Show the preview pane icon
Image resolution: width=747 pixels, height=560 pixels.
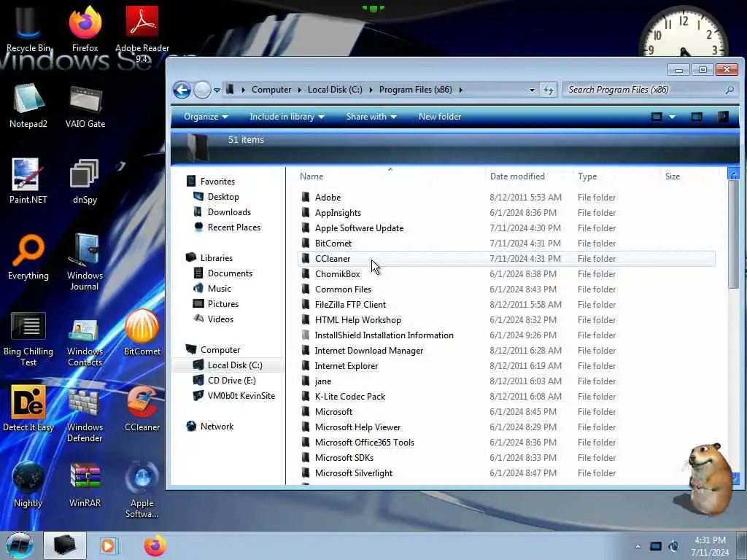click(697, 117)
